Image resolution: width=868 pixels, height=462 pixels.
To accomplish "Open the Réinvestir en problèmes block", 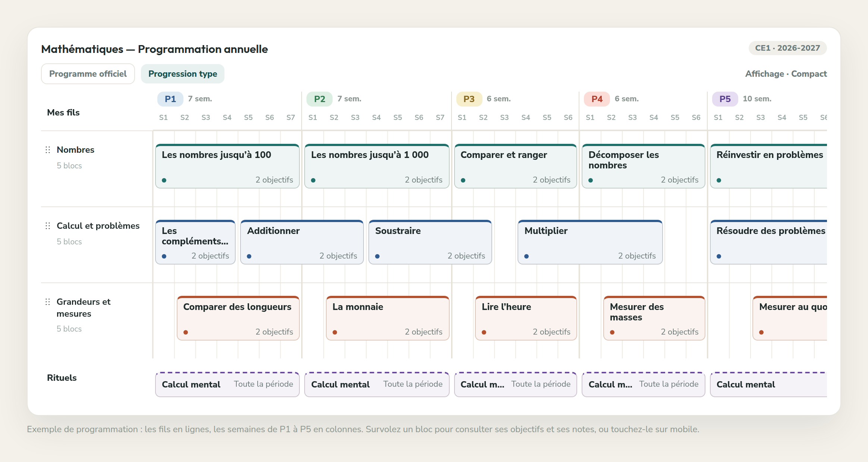I will click(769, 166).
